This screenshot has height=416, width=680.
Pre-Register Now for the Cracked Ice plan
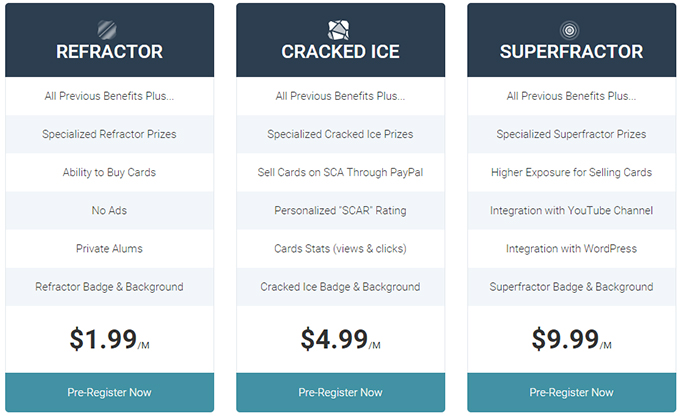340,392
